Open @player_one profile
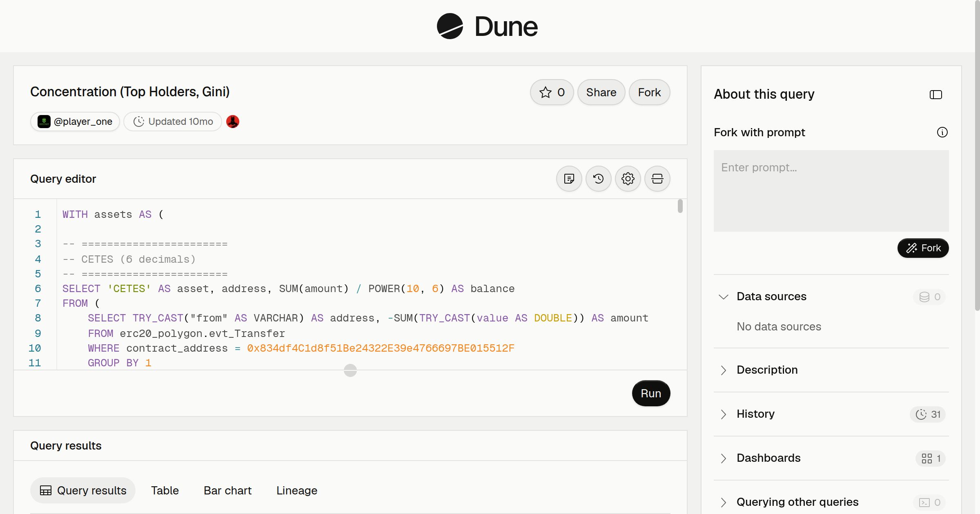Image resolution: width=980 pixels, height=514 pixels. point(75,122)
